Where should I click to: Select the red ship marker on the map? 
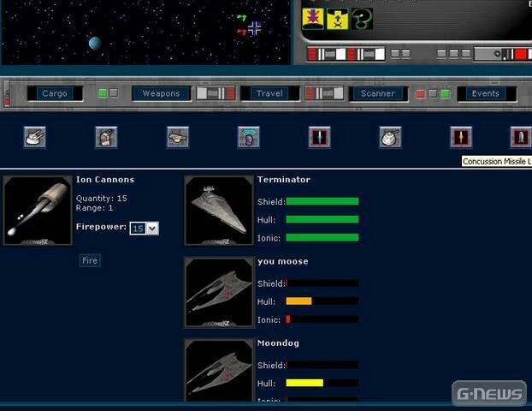(x=241, y=32)
